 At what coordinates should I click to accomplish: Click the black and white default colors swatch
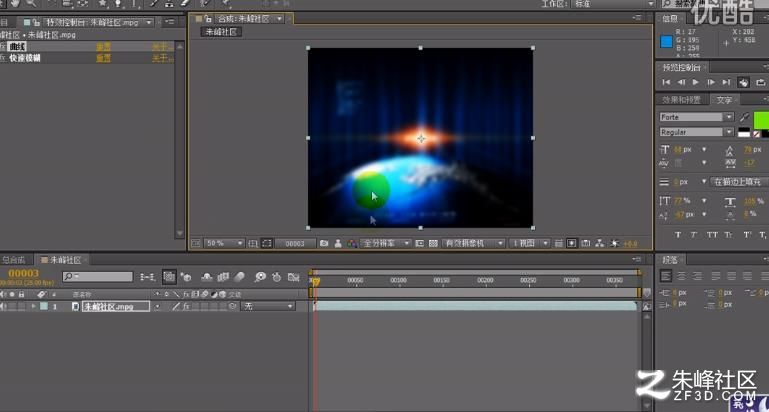pos(744,132)
